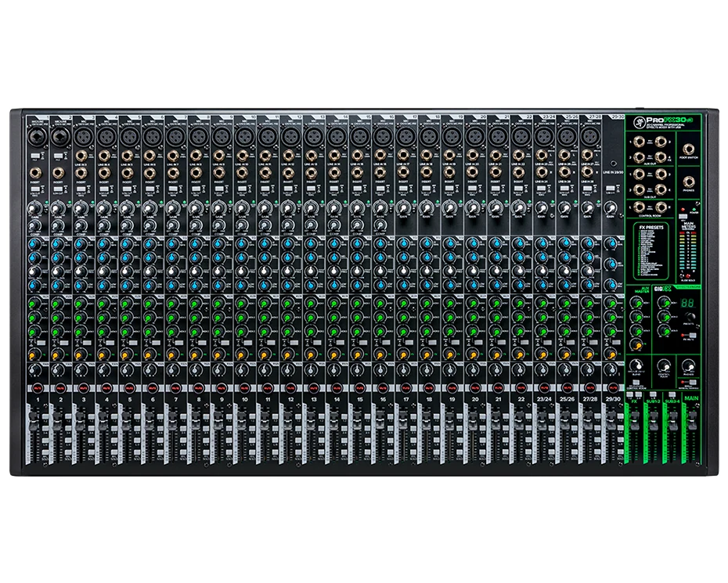Click the channel 1 Mon 1 green knob

(x=33, y=304)
